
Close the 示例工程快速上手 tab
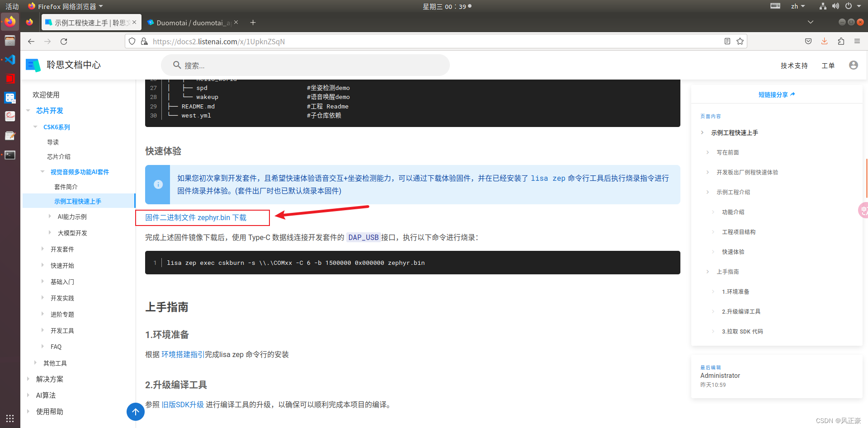pos(134,22)
